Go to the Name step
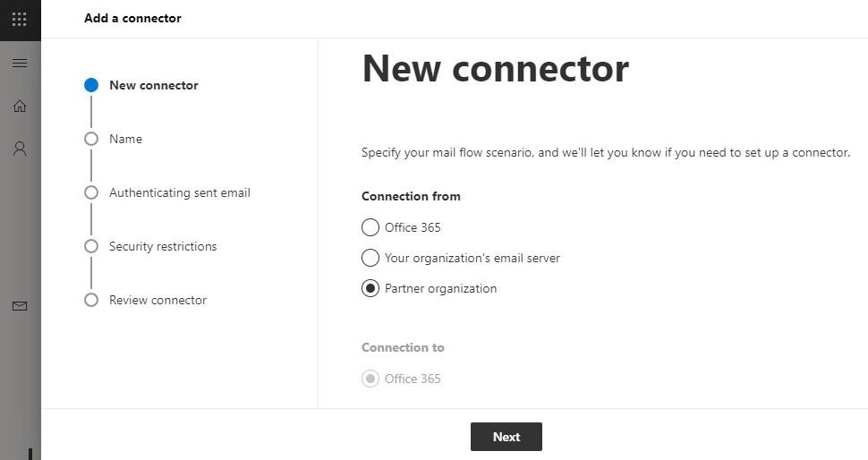The height and width of the screenshot is (460, 868). (x=125, y=139)
